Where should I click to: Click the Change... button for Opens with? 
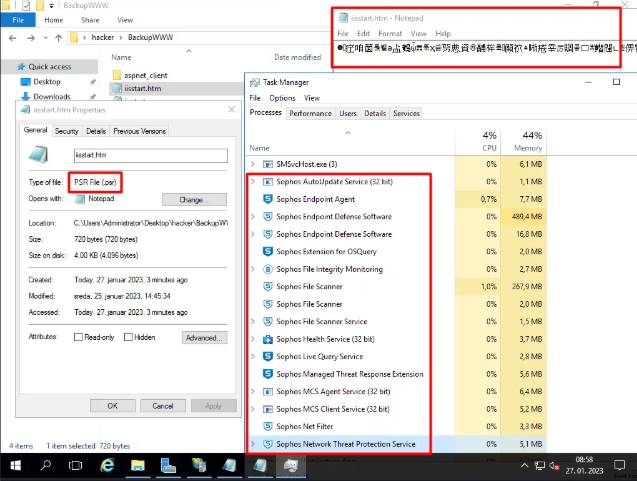pyautogui.click(x=194, y=199)
